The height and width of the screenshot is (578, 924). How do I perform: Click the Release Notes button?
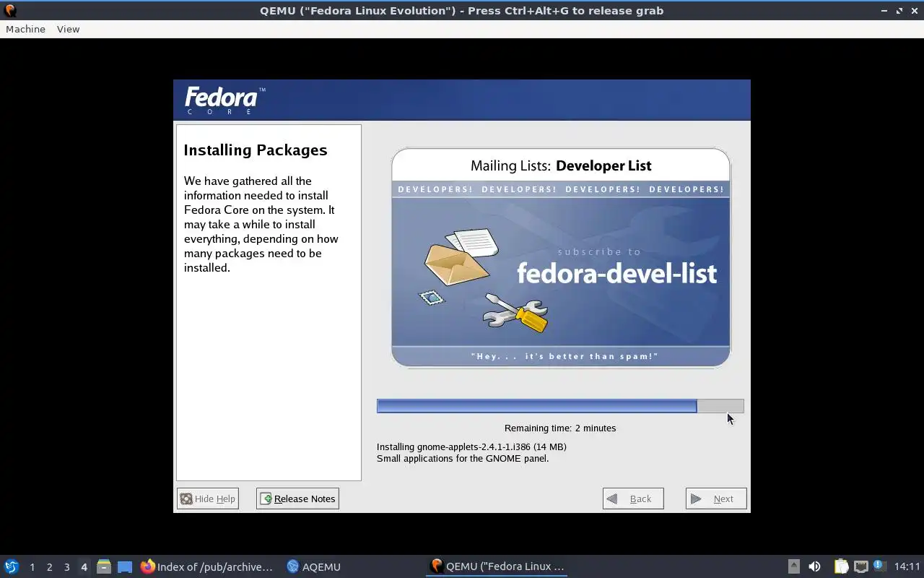[297, 499]
